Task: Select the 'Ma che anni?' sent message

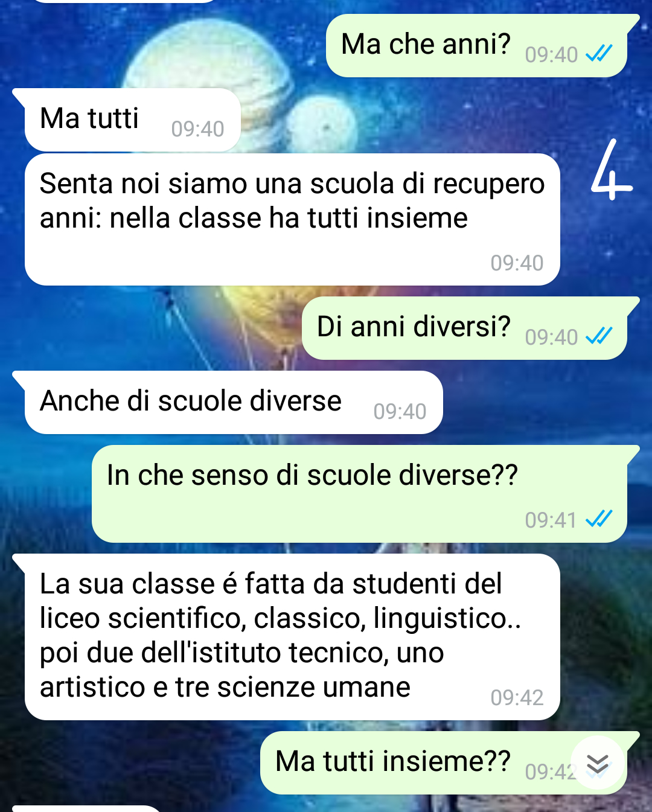Action: [477, 46]
